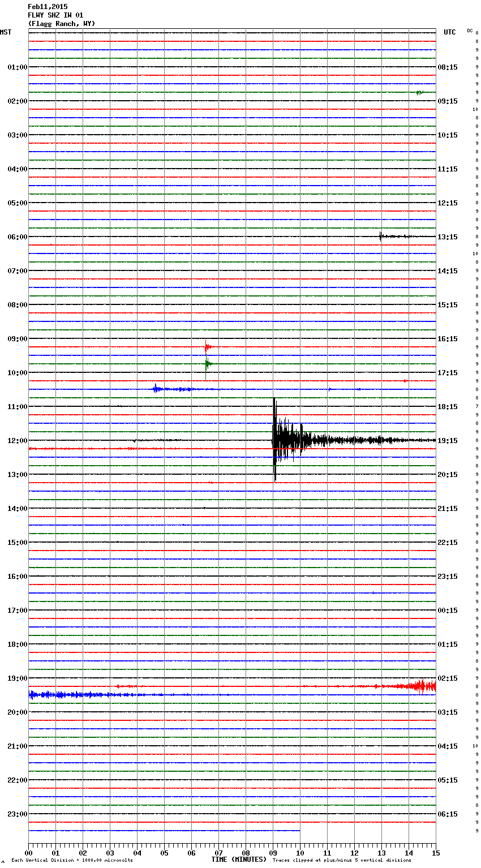This screenshot has height=868, width=481.
Task: Click the 06:15 UTC time label
Action: 448,814
